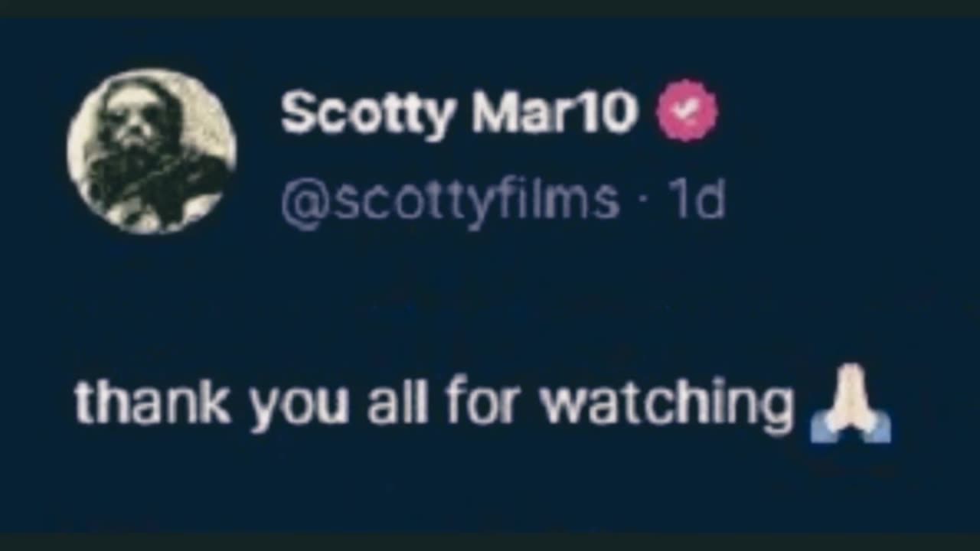Click the empty dark area right of verified badge

point(842,112)
